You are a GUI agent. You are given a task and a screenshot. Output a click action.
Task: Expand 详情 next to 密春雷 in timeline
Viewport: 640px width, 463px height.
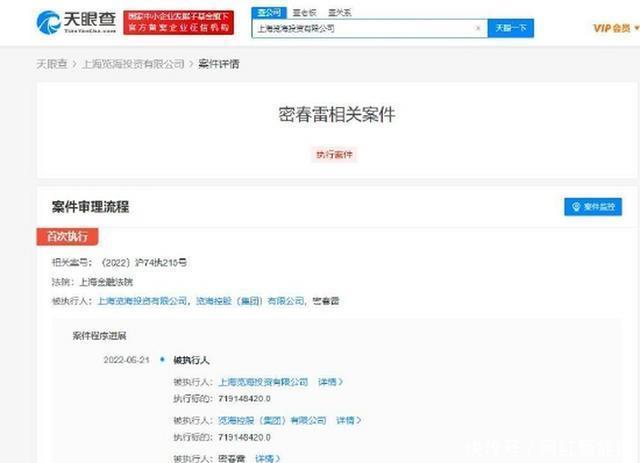[266, 458]
